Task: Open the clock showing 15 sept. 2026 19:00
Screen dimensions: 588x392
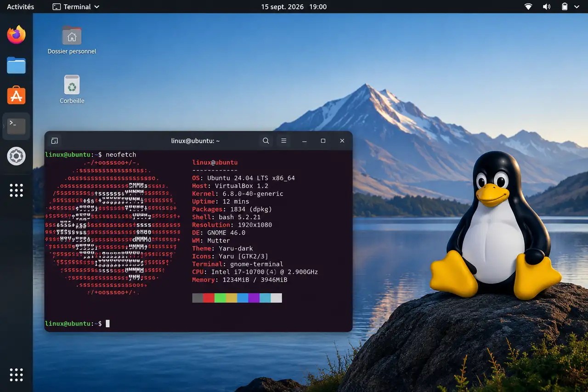Action: [x=294, y=7]
